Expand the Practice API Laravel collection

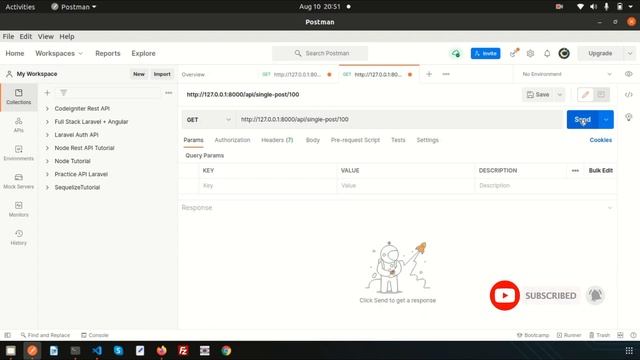tap(47, 174)
